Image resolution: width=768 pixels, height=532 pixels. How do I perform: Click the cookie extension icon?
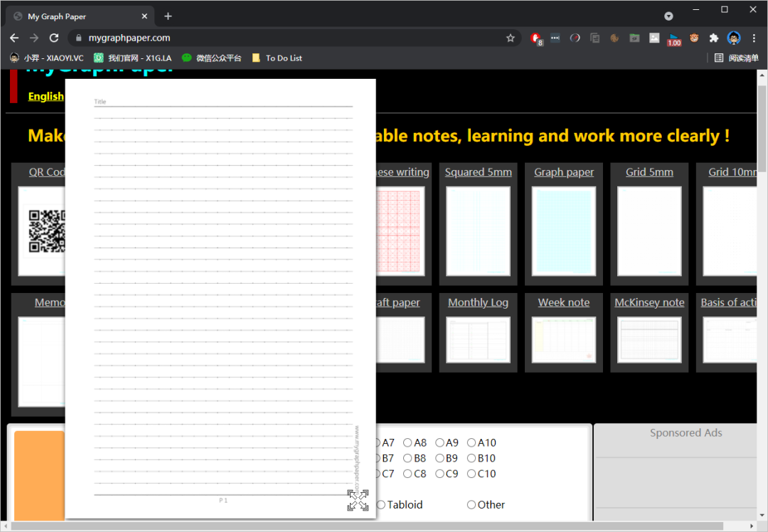pos(614,38)
